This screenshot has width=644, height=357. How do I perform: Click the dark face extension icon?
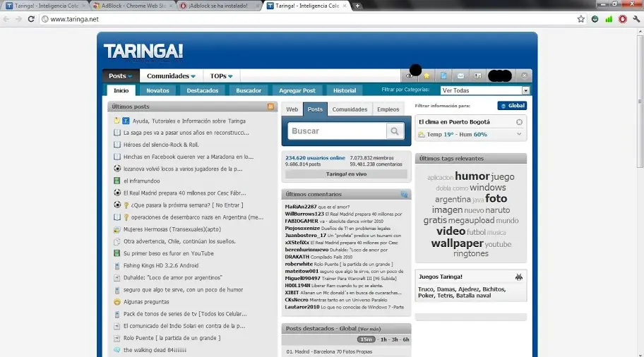[x=595, y=19]
